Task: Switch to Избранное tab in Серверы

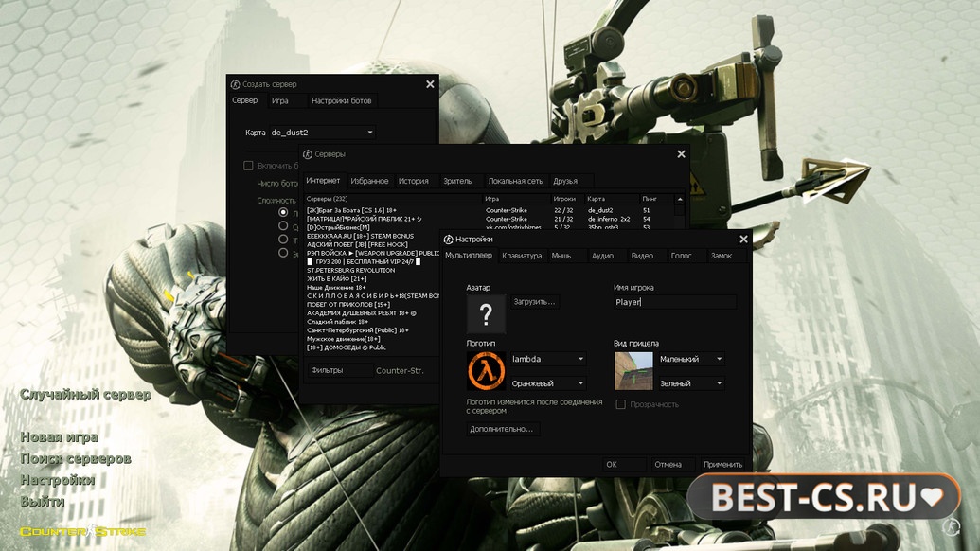Action: point(369,181)
